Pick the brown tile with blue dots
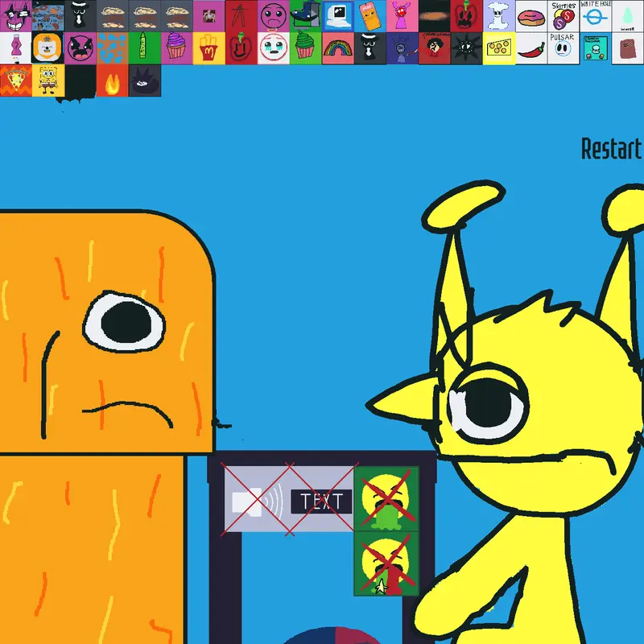This screenshot has height=644, width=644. (x=113, y=48)
